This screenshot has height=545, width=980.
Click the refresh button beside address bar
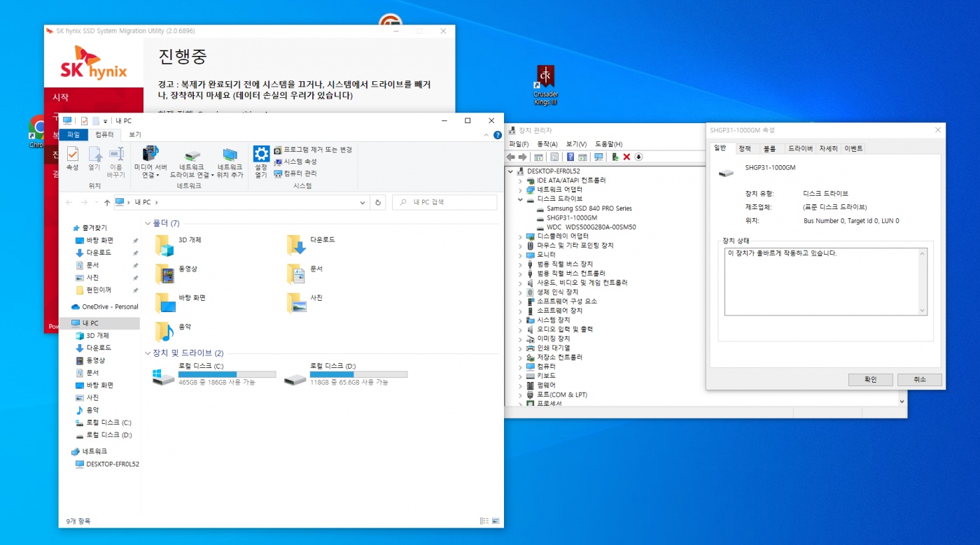pyautogui.click(x=378, y=202)
